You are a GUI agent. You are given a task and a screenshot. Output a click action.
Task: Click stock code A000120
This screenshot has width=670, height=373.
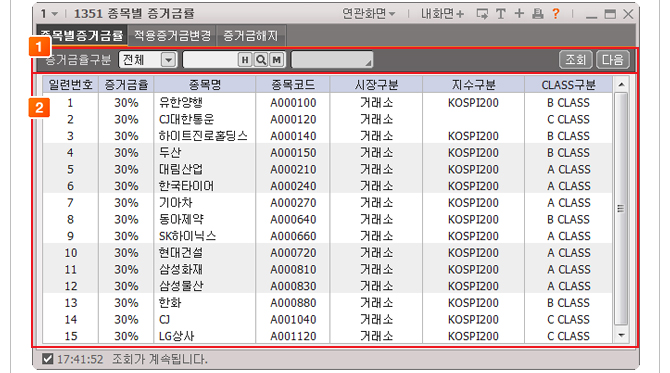pyautogui.click(x=293, y=119)
